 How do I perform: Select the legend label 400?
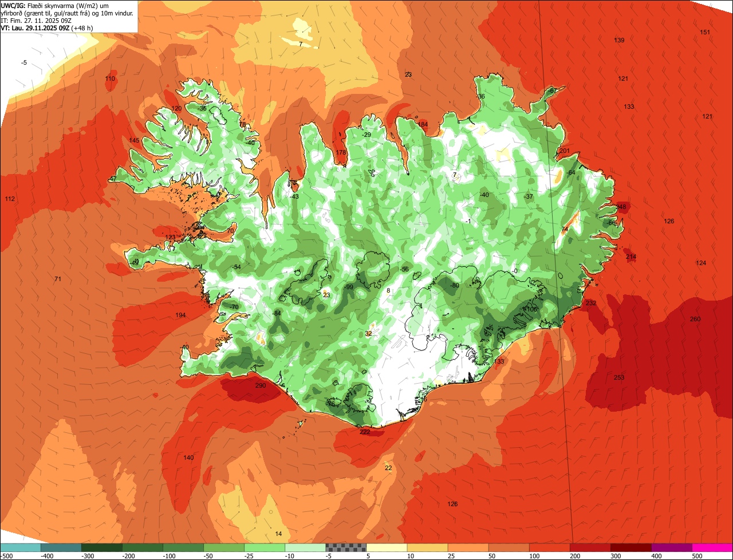[x=656, y=555]
